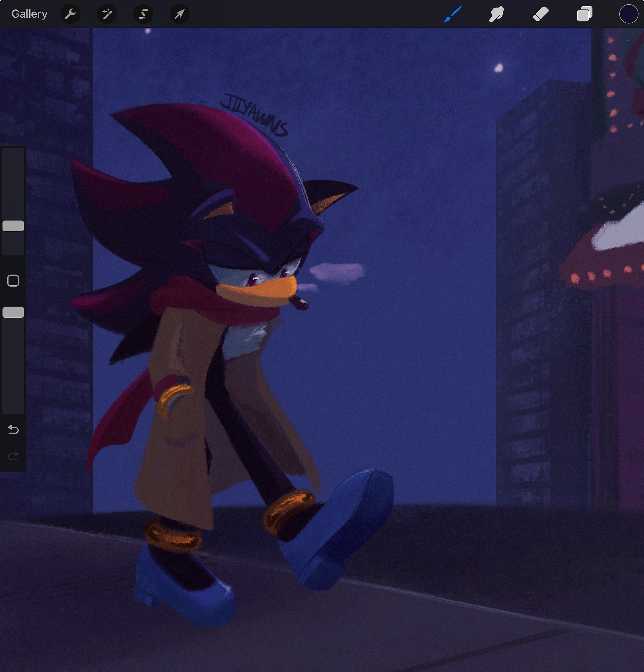Screen dimensions: 644x672
Task: Click the brush size slider handle
Action: (x=14, y=226)
